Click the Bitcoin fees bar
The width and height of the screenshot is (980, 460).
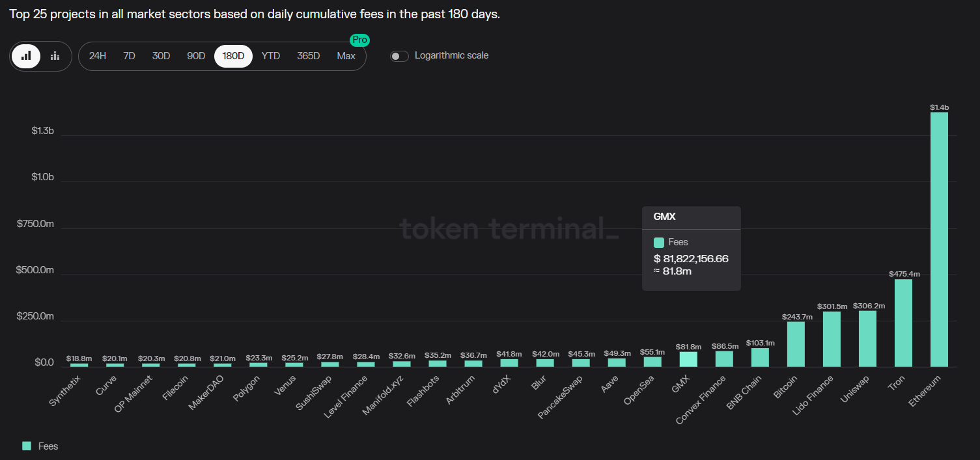(x=796, y=344)
